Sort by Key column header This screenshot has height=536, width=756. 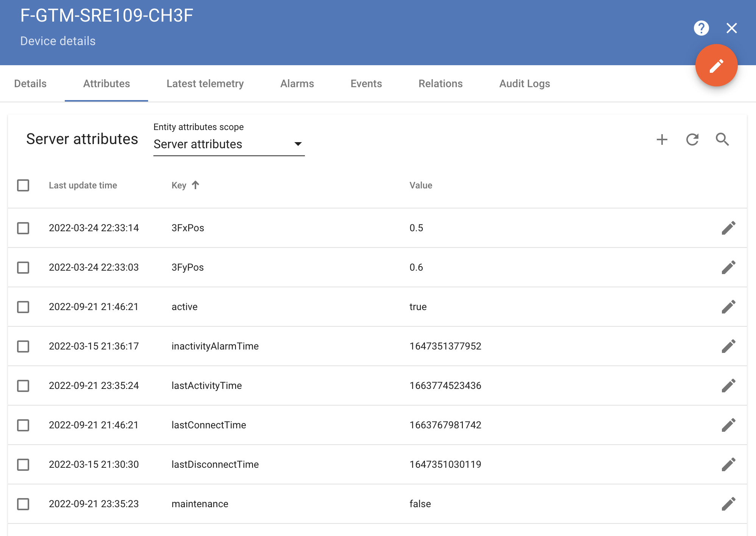[x=179, y=185]
